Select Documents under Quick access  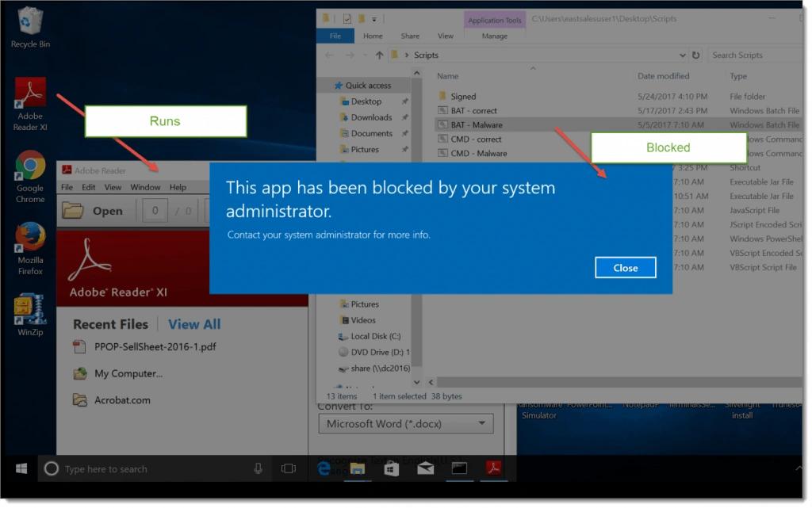(x=371, y=133)
